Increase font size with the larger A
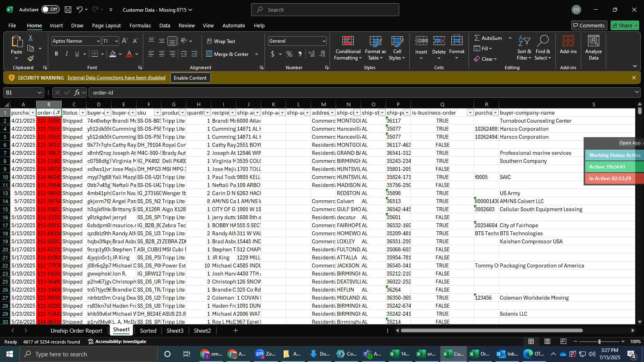This screenshot has height=362, width=644. [125, 41]
